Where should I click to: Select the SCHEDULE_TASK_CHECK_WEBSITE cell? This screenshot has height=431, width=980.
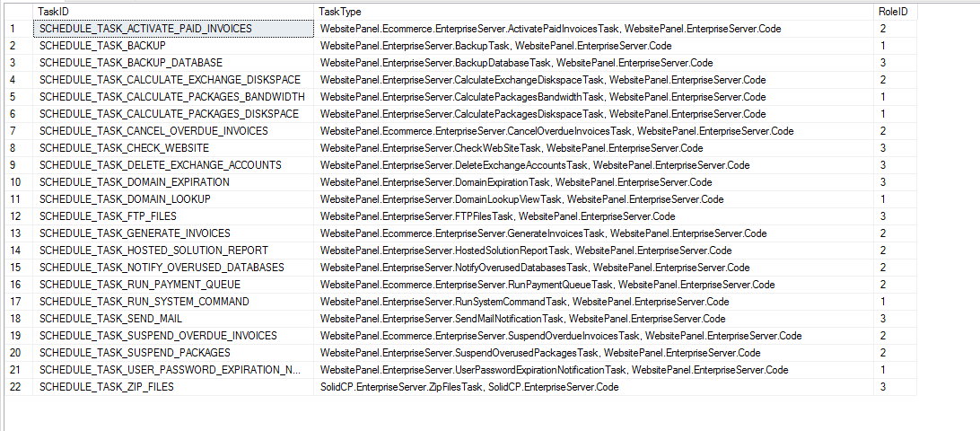pyautogui.click(x=173, y=148)
